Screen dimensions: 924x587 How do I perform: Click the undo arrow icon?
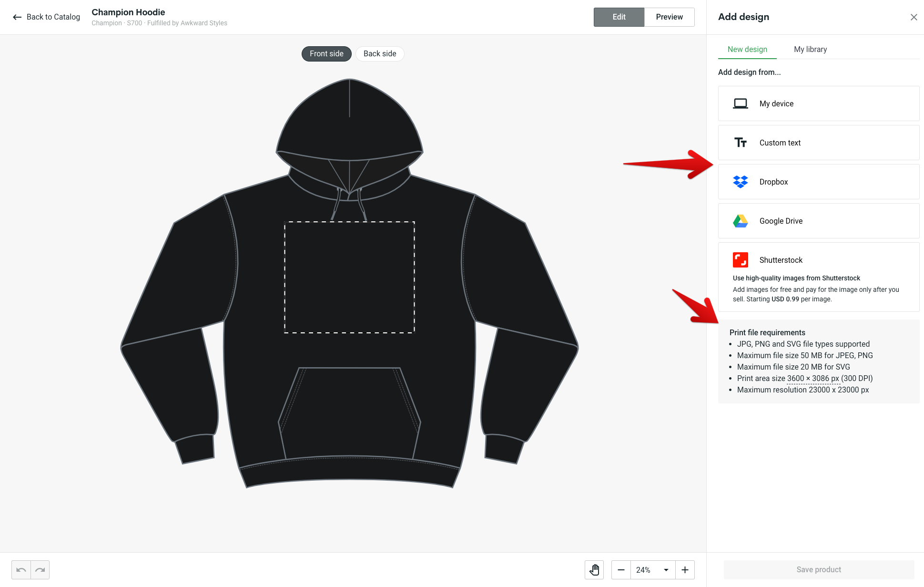click(21, 570)
